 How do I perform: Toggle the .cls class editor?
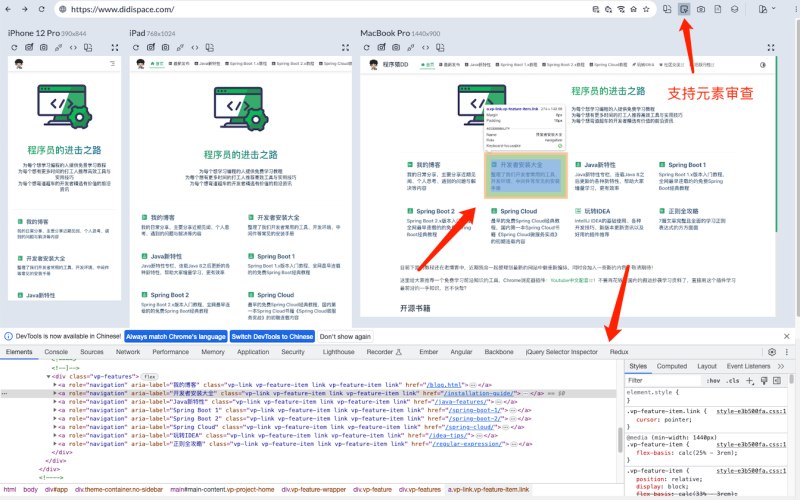[x=733, y=381]
